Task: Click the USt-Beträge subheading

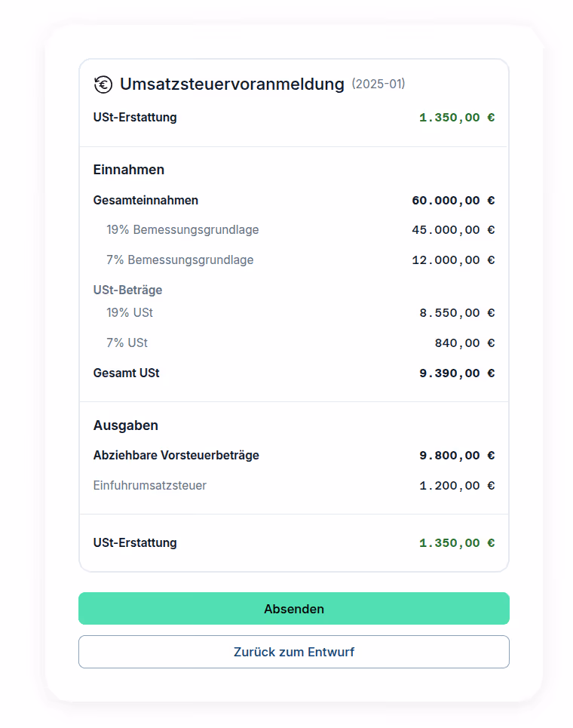Action: point(128,290)
